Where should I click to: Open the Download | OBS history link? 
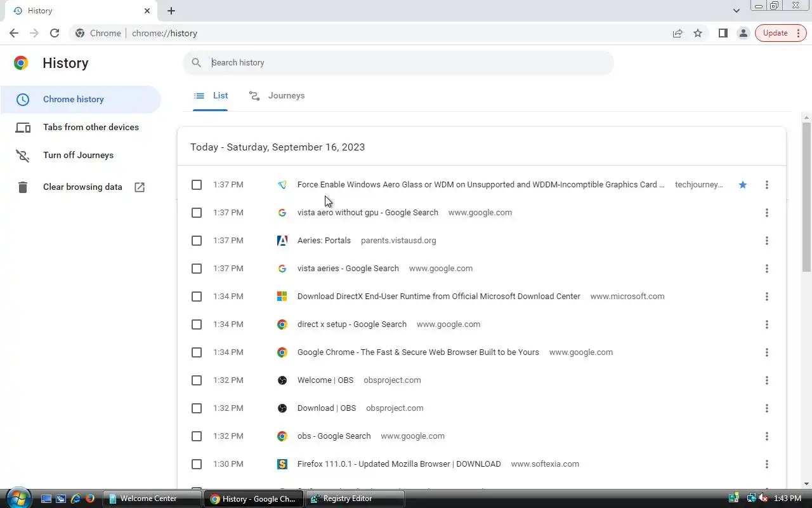327,408
